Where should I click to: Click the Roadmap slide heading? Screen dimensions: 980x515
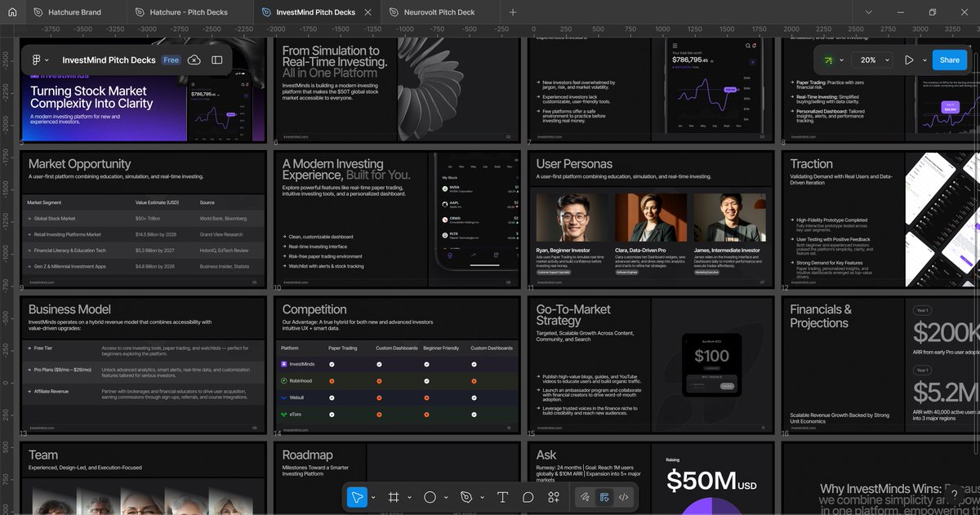307,455
